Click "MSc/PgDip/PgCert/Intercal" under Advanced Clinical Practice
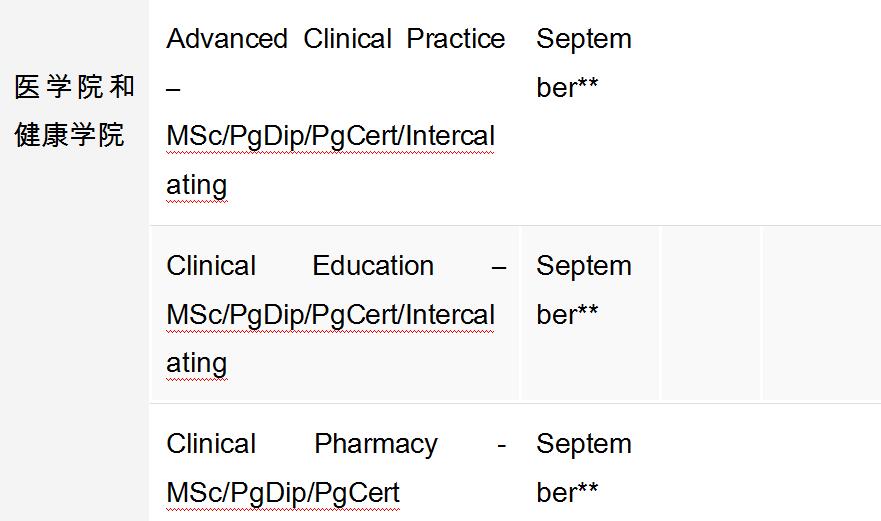This screenshot has width=881, height=521. [330, 135]
